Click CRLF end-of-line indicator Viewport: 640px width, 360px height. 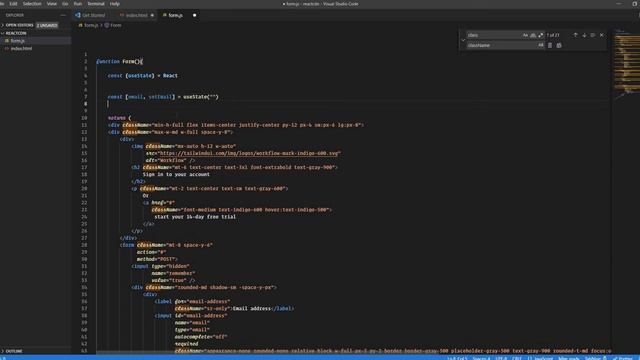517,358
